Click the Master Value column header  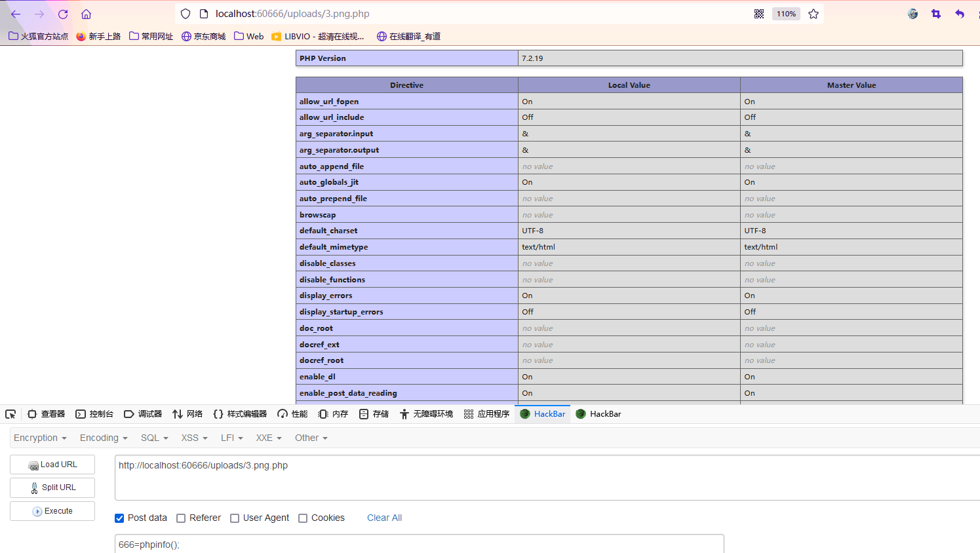(x=852, y=85)
